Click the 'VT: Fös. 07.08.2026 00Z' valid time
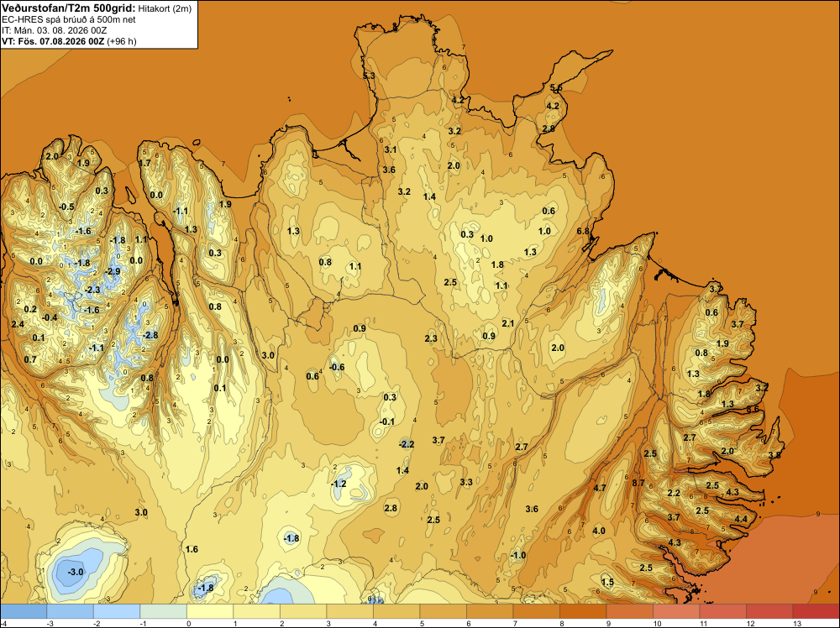Viewport: 840px width, 628px height. coord(53,41)
